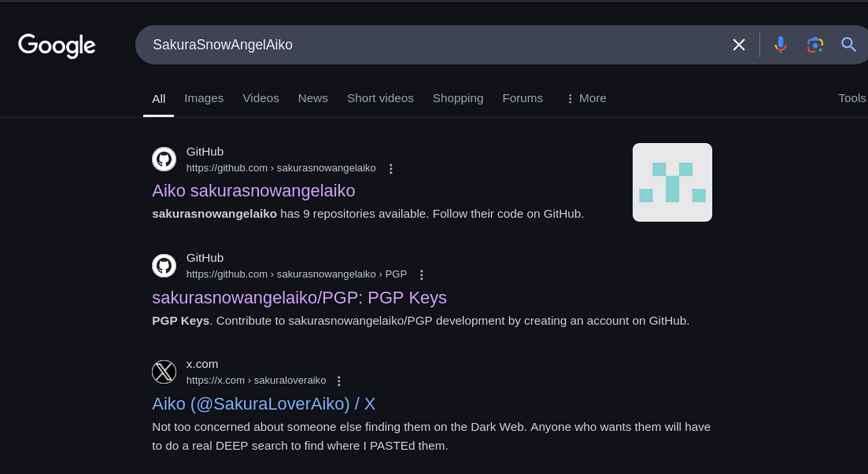Switch to the Forums tab

[523, 99]
